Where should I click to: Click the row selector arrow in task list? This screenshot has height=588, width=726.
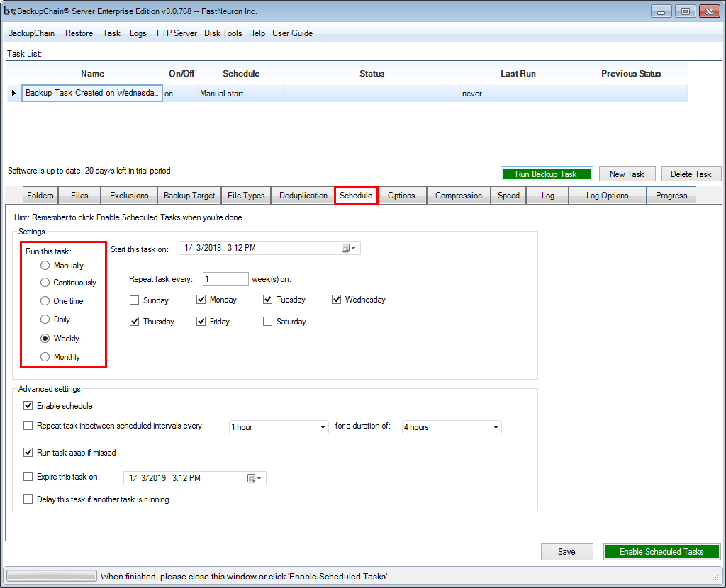coord(14,93)
